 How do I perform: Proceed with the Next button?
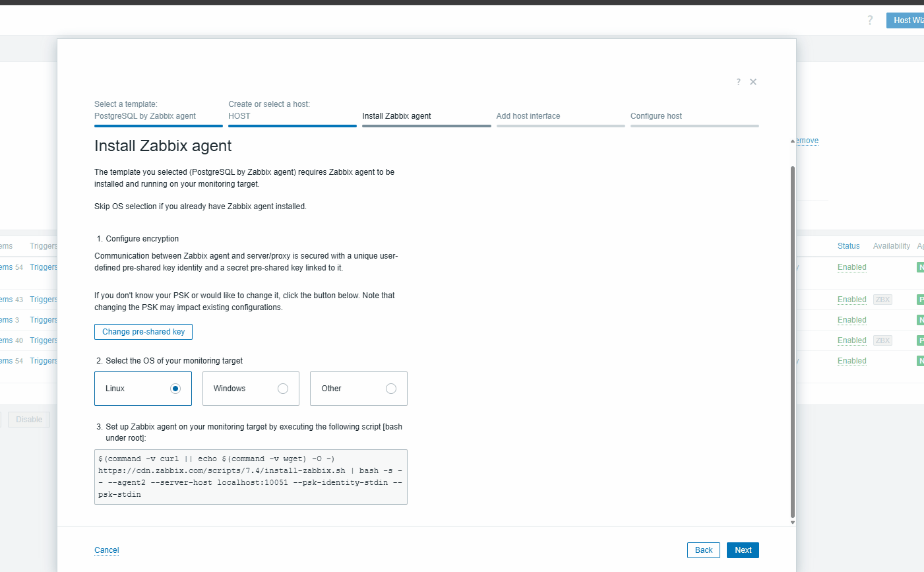tap(743, 550)
